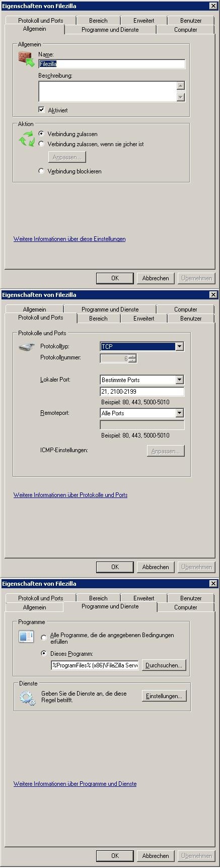220x868 pixels.
Task: Click Abbrechen in the Protokolle und Ports window
Action: coord(156,567)
